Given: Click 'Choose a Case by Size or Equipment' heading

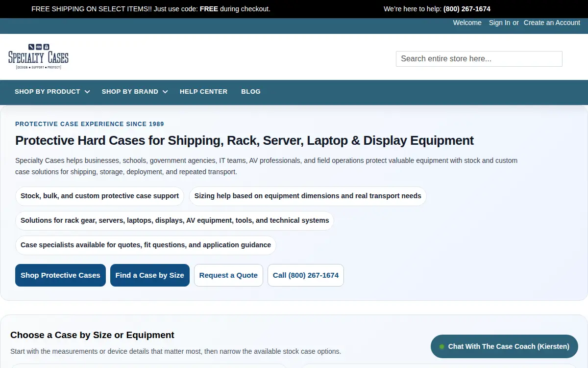Looking at the screenshot, I should tap(92, 335).
